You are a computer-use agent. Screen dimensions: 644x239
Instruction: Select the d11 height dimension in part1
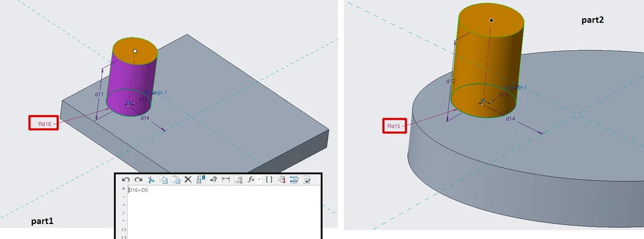coord(99,94)
